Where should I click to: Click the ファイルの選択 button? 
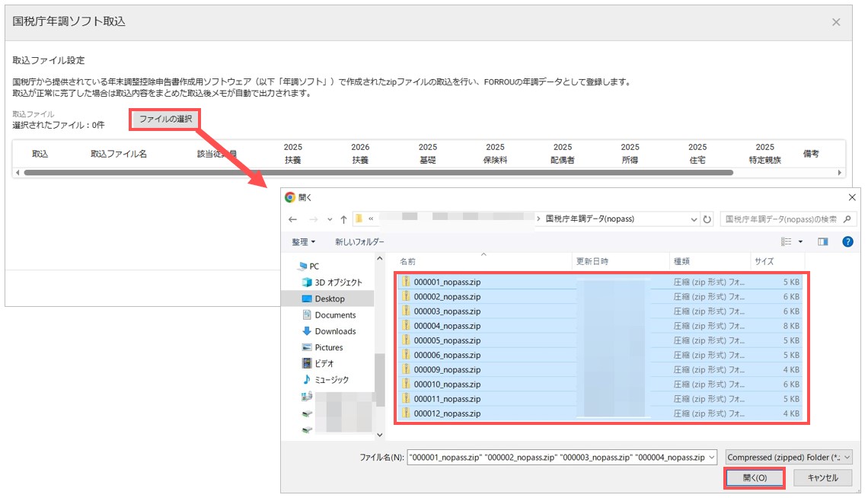[x=165, y=119]
